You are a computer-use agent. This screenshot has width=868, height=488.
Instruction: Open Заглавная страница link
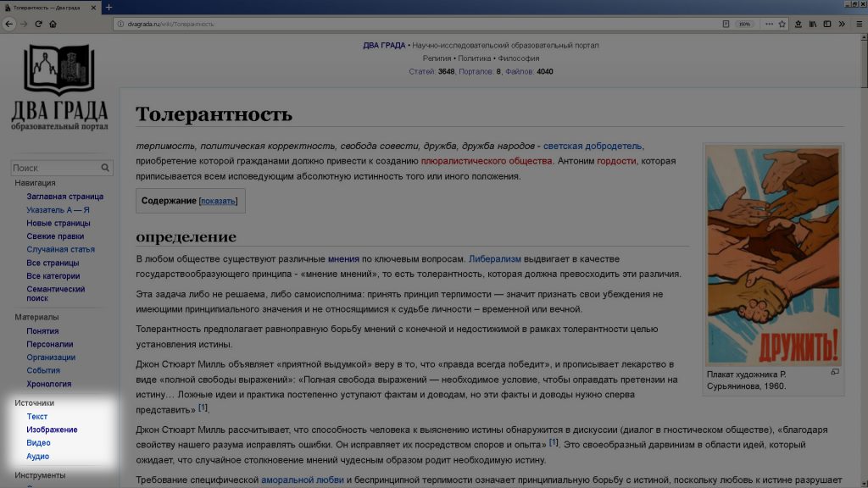coord(64,197)
